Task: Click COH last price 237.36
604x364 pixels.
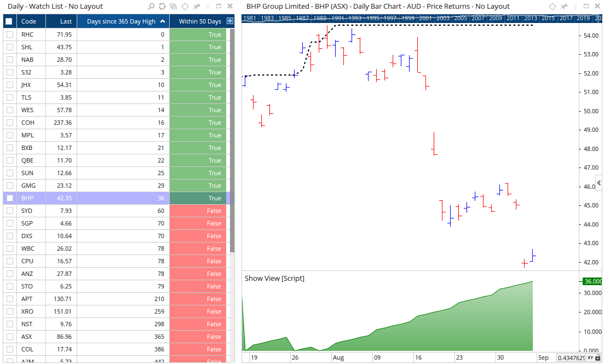Action: [x=61, y=123]
